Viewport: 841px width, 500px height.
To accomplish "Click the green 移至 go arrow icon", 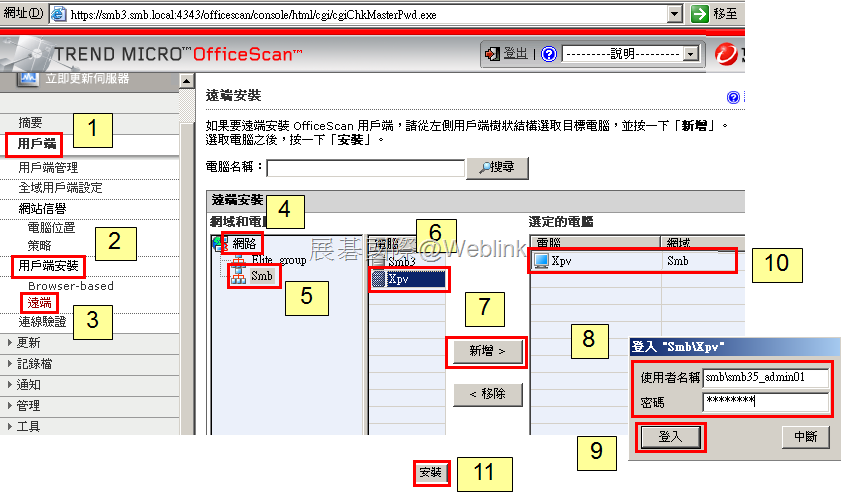I will (699, 14).
